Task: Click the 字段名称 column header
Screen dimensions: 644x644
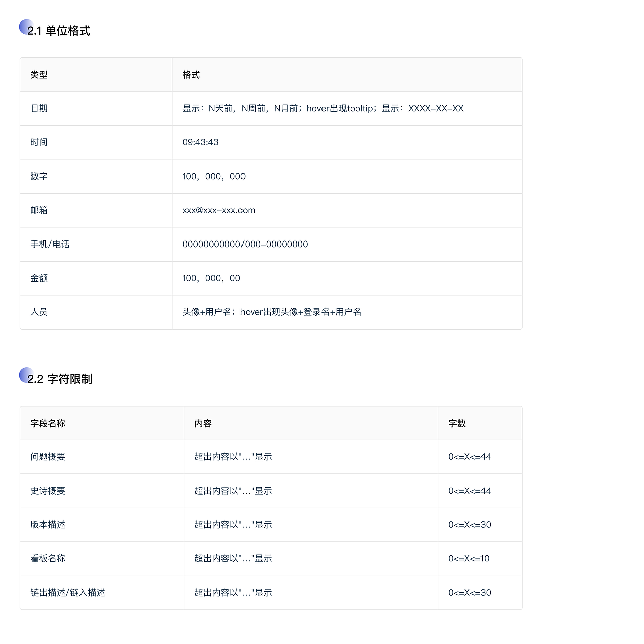Action: tap(45, 423)
